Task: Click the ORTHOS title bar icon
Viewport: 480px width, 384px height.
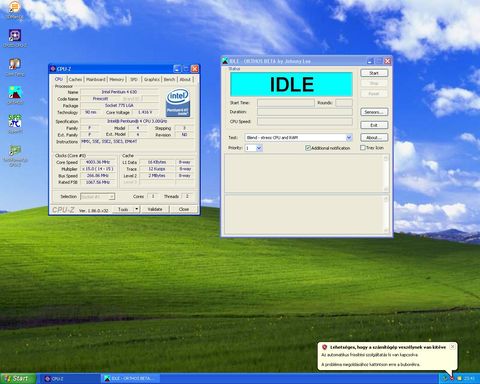Action: 225,61
